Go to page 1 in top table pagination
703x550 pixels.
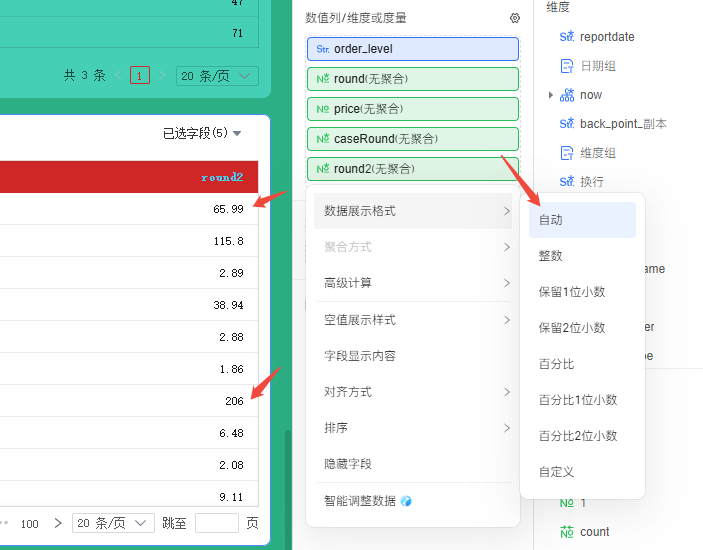(x=140, y=76)
